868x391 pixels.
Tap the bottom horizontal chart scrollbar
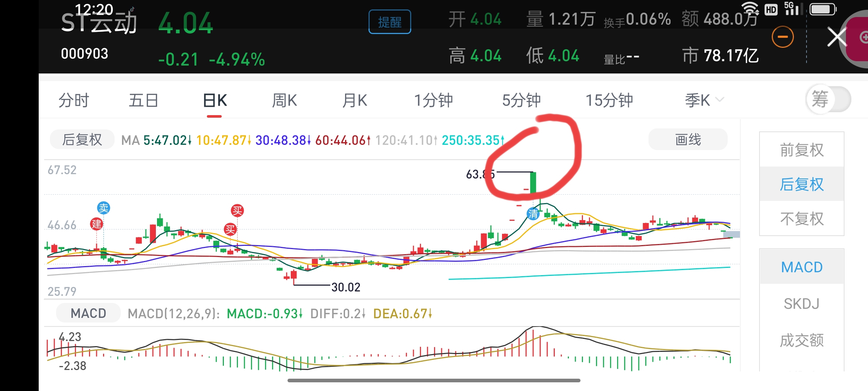pyautogui.click(x=434, y=381)
